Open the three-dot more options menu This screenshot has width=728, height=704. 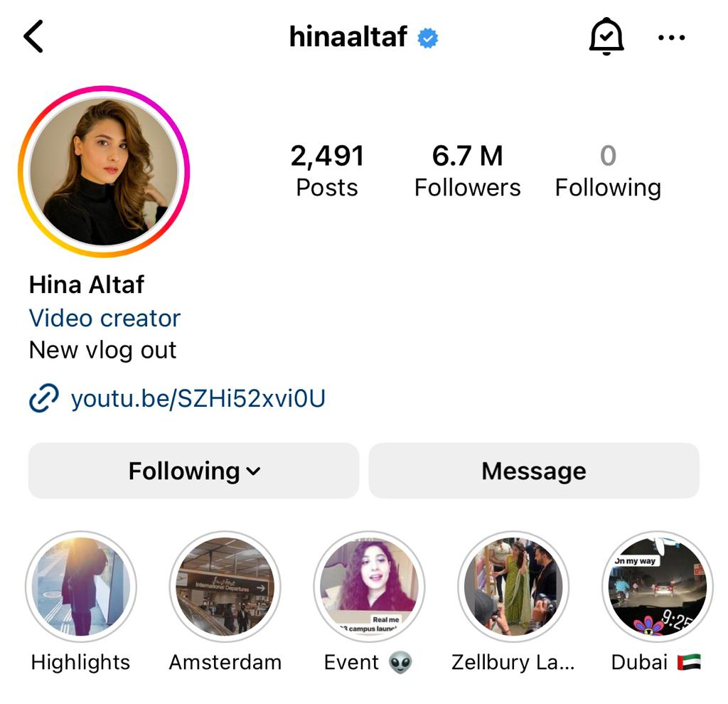671,38
